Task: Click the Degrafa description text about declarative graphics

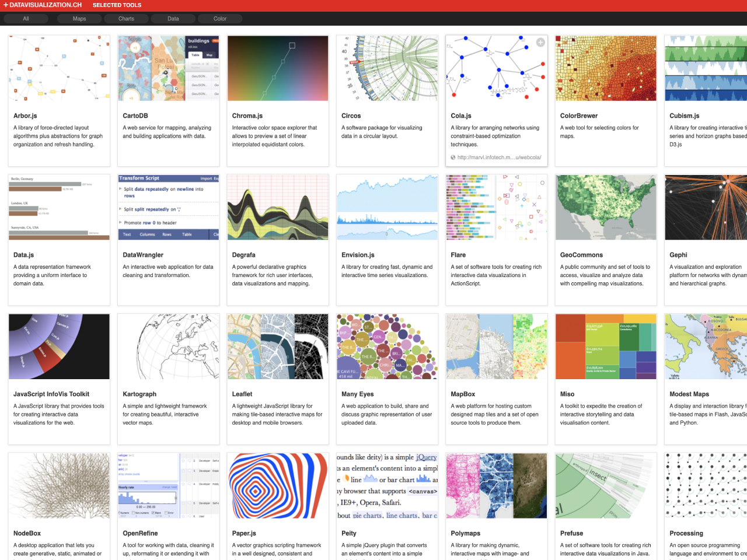Action: (x=273, y=275)
